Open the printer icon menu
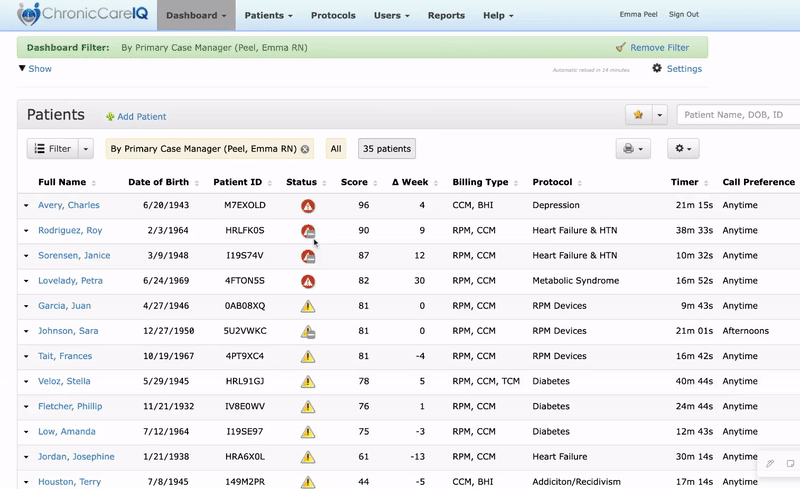This screenshot has width=800, height=489. click(x=635, y=148)
